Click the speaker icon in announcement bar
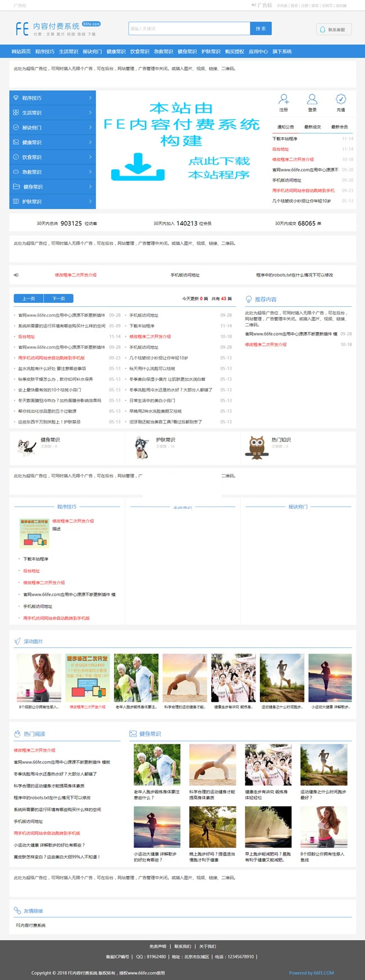The width and height of the screenshot is (365, 980). click(16, 275)
